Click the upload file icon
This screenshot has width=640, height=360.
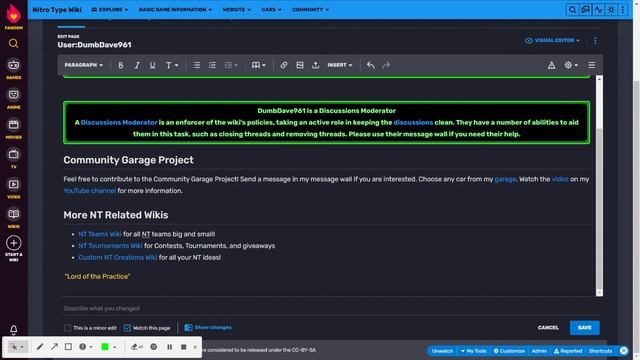[x=316, y=65]
